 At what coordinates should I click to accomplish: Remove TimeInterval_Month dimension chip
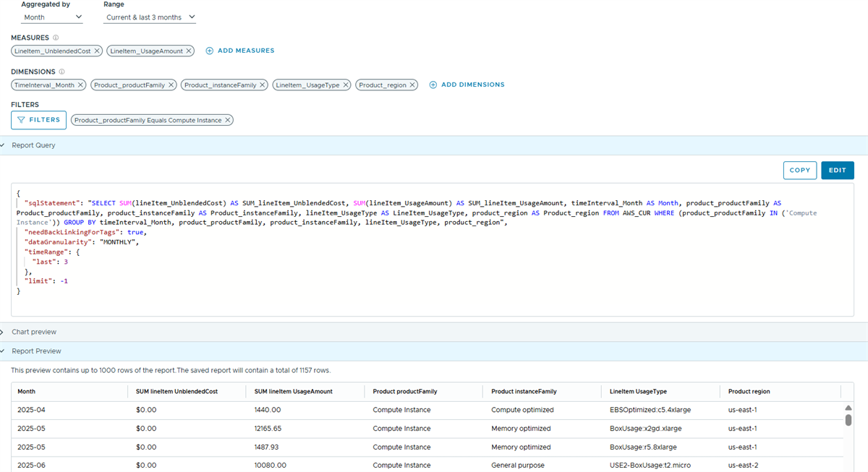pos(80,85)
